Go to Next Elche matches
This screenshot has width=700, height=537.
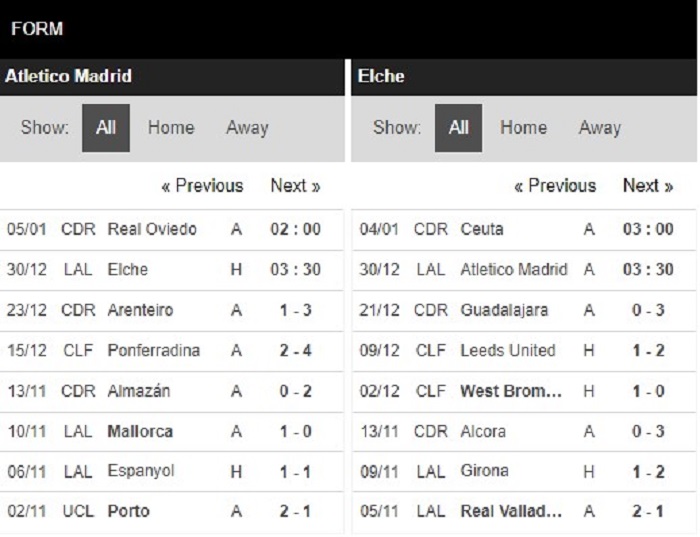(x=648, y=186)
